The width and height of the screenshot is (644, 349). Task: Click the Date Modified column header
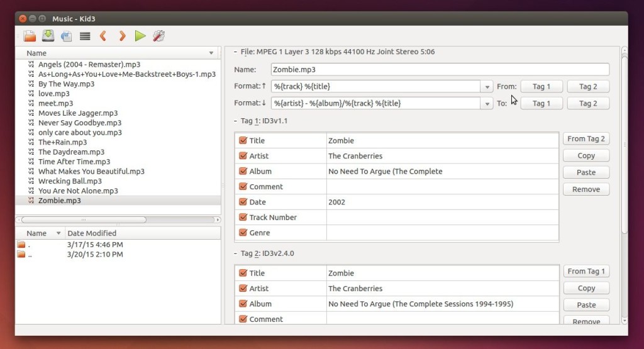click(x=143, y=233)
